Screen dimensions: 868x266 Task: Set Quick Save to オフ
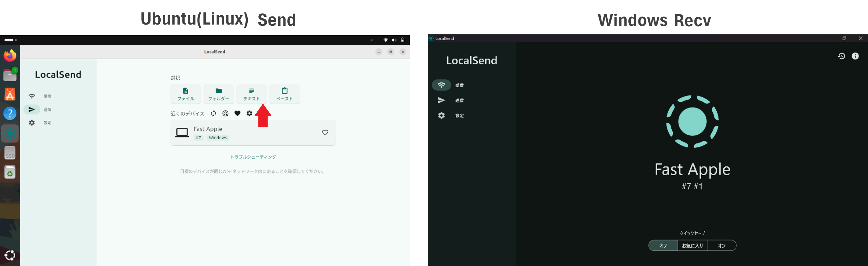click(x=663, y=246)
